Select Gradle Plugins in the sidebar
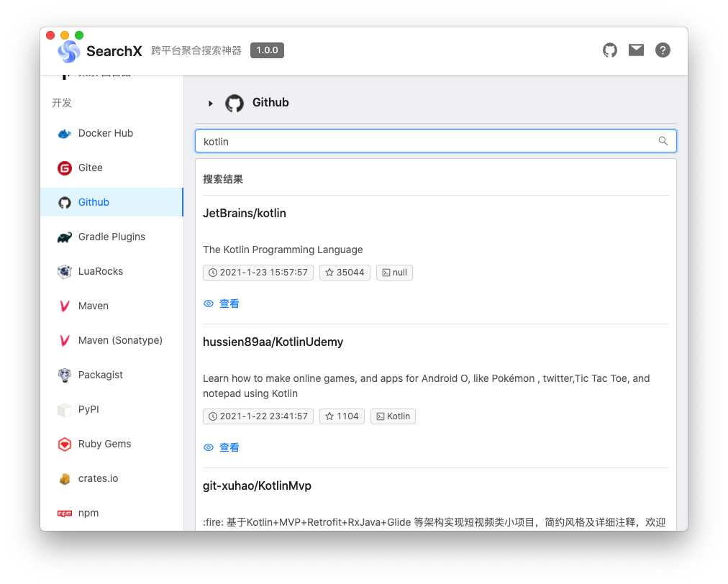The height and width of the screenshot is (584, 728). pos(112,237)
